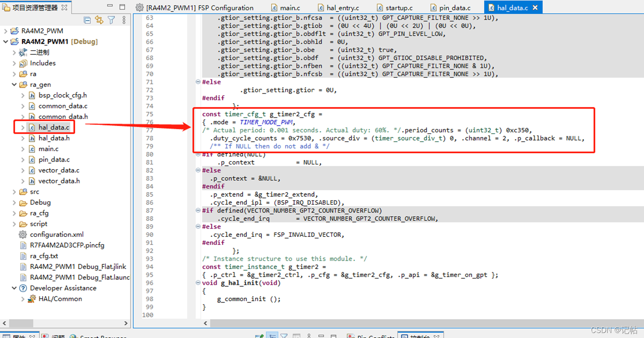Screen dimensions: 644x338
Task: Select the Debug folder
Action: (40, 203)
